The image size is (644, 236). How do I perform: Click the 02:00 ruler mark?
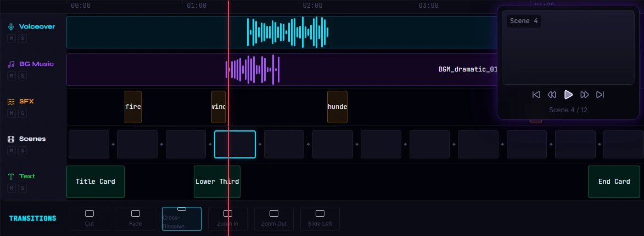(x=312, y=6)
